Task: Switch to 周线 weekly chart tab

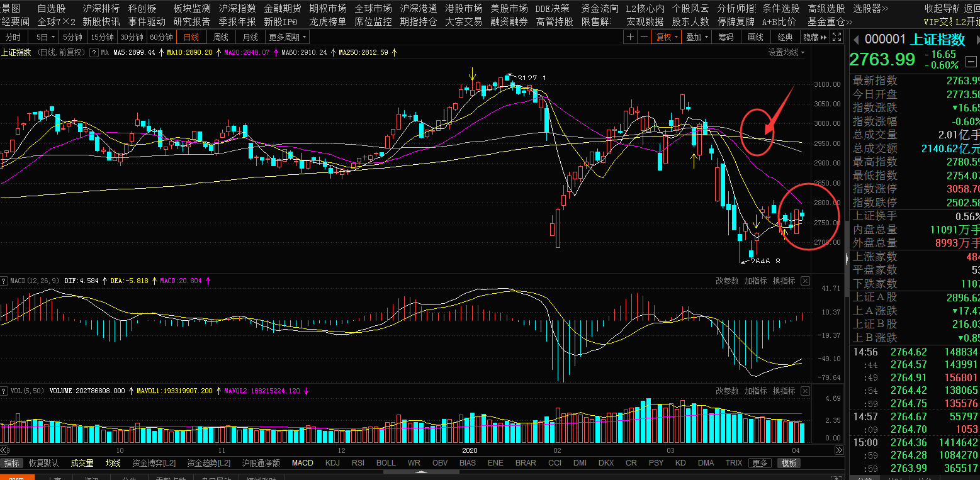Action: (x=220, y=37)
